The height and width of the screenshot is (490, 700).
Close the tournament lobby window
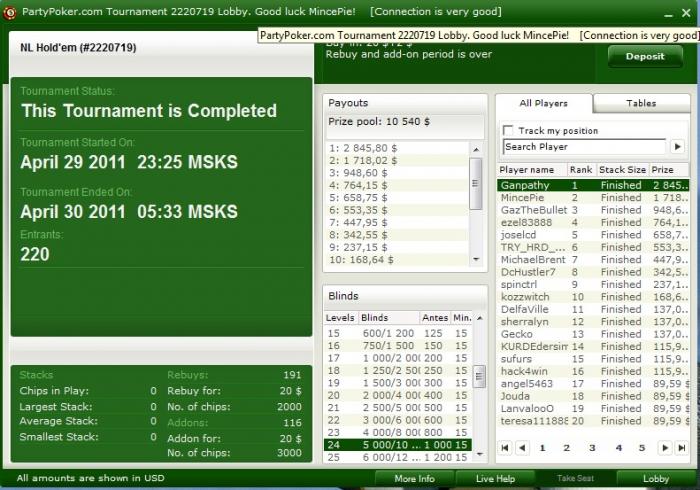click(x=687, y=13)
